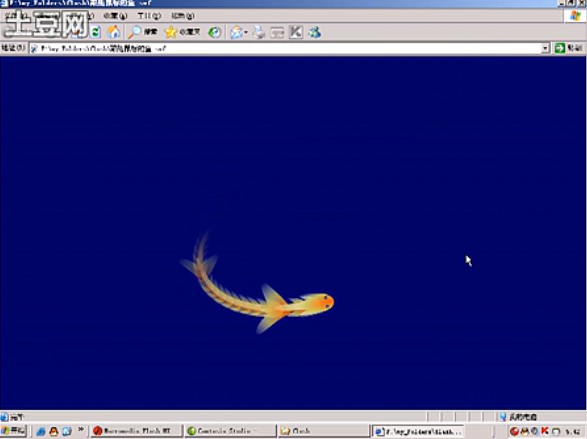Open the History or Media round icon
587x439 pixels.
coord(215,33)
